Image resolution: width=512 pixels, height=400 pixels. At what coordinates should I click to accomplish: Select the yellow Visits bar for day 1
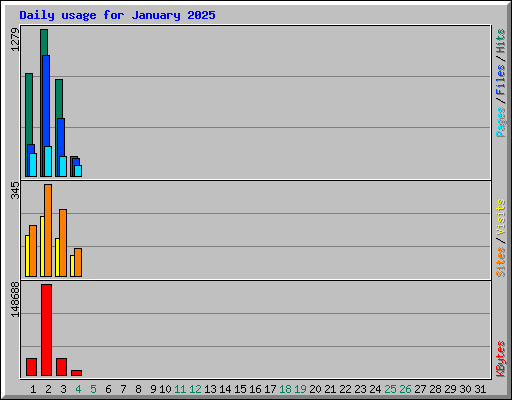27,256
